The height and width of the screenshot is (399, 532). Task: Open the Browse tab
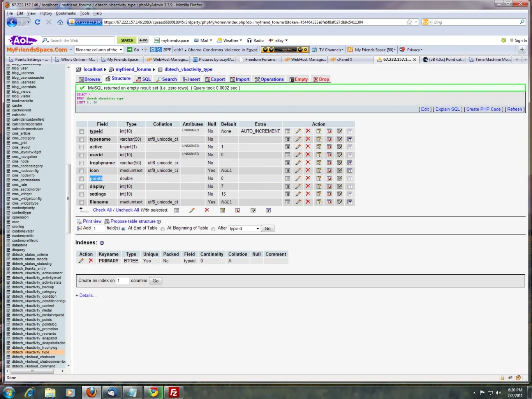point(89,79)
